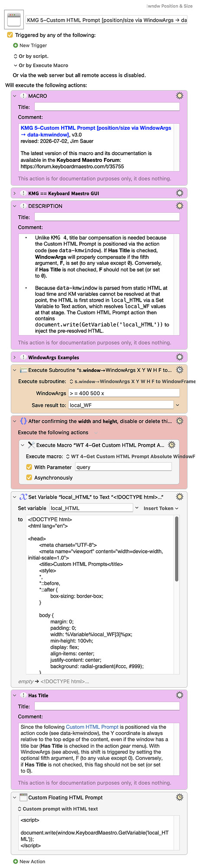The height and width of the screenshot is (868, 199).
Task: Click the curly braces group action icon
Action: [23, 421]
